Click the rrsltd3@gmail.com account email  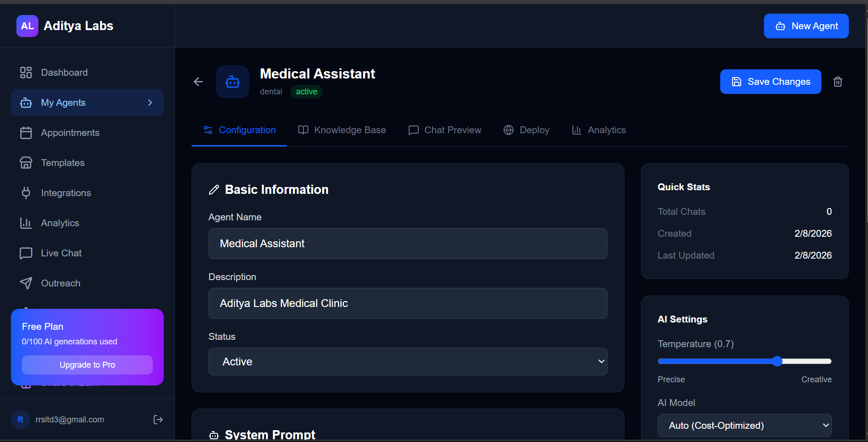click(x=70, y=420)
